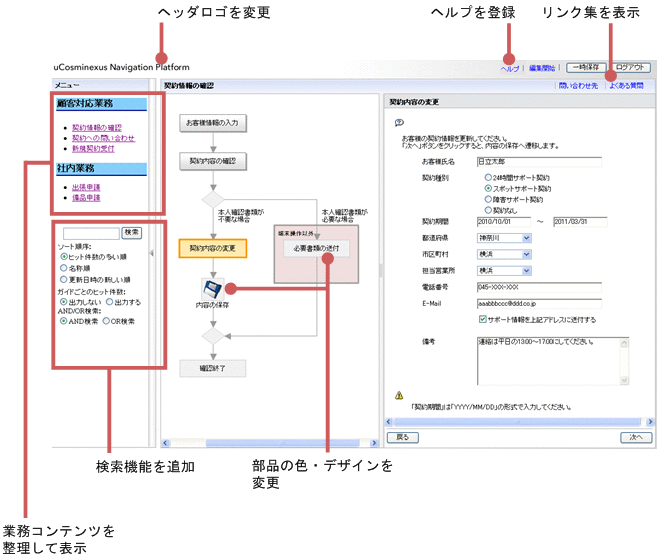Click the E-Mail input field
Screen dimensions: 661x560
(x=539, y=304)
